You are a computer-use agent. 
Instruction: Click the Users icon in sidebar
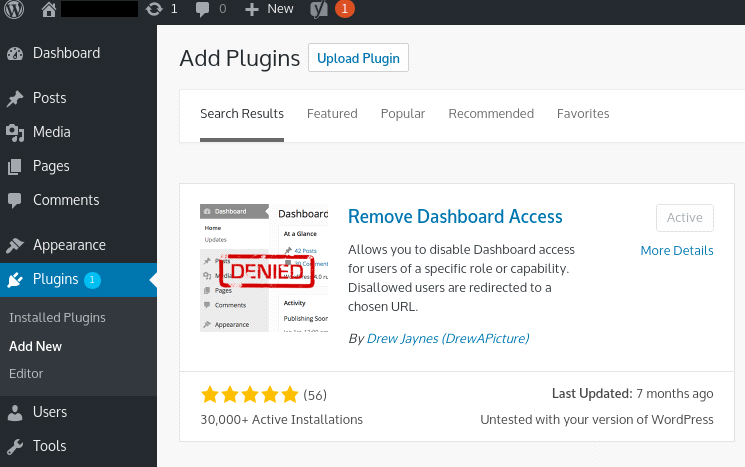pyautogui.click(x=15, y=413)
